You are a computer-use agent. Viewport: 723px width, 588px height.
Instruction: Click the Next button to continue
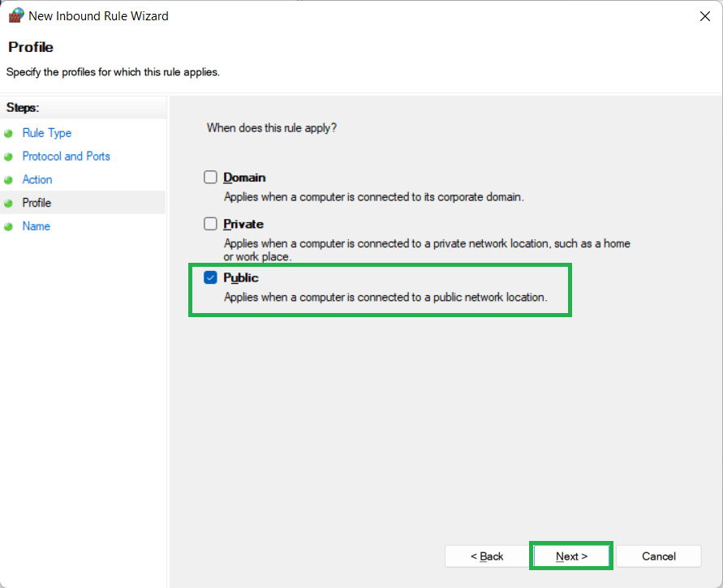[570, 556]
